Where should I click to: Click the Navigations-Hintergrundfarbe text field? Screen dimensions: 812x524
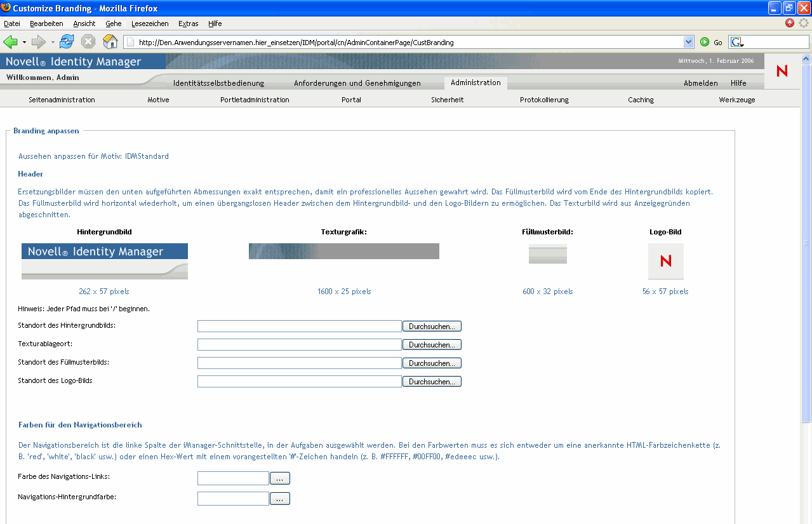click(233, 499)
